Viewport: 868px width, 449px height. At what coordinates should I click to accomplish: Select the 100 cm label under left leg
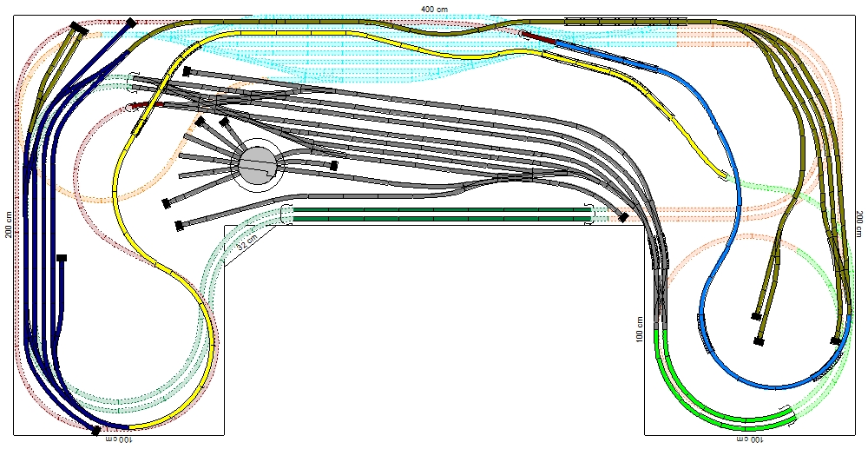coord(118,440)
